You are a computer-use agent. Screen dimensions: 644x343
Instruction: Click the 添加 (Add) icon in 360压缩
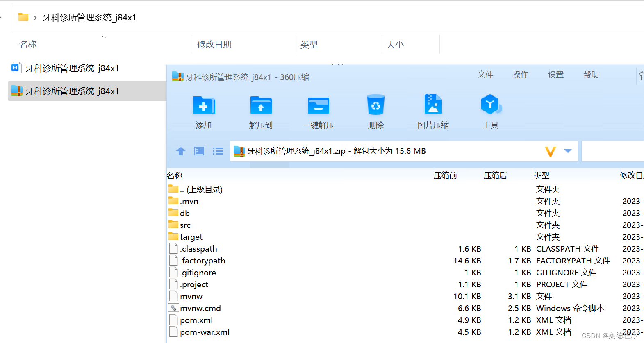(204, 105)
